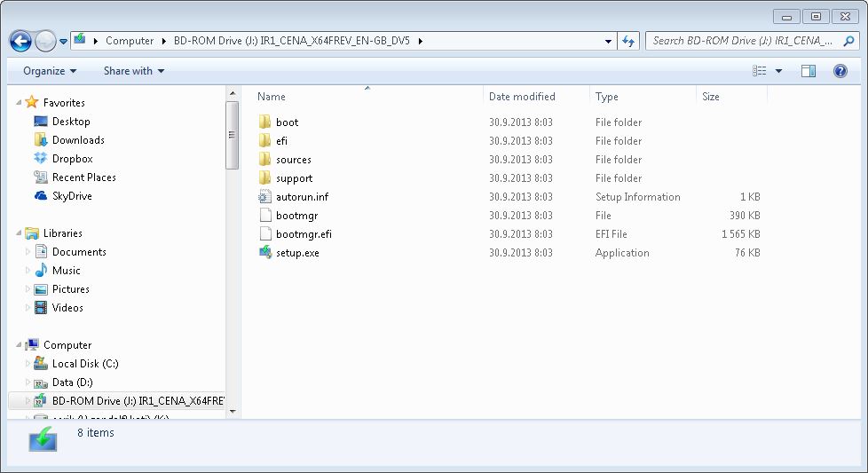Image resolution: width=868 pixels, height=473 pixels.
Task: Click the file name 'autorun.inf'
Action: tap(303, 196)
